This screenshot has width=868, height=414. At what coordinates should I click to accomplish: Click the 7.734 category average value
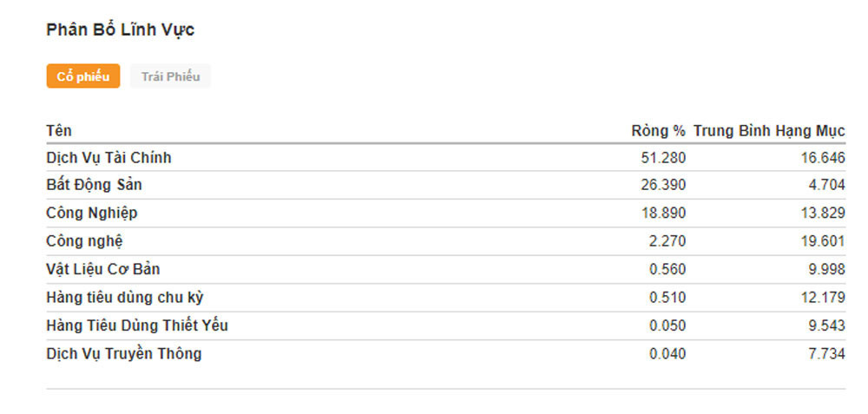pyautogui.click(x=826, y=353)
